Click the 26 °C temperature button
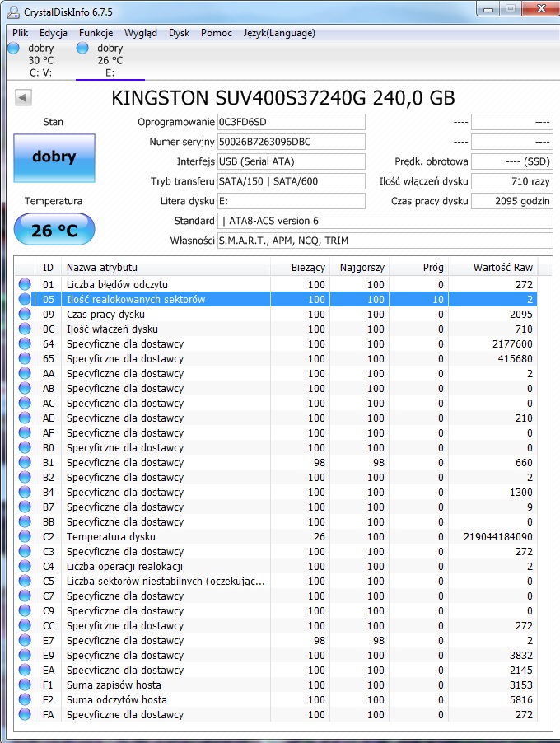Viewport: 560px width, 743px height. [x=54, y=230]
